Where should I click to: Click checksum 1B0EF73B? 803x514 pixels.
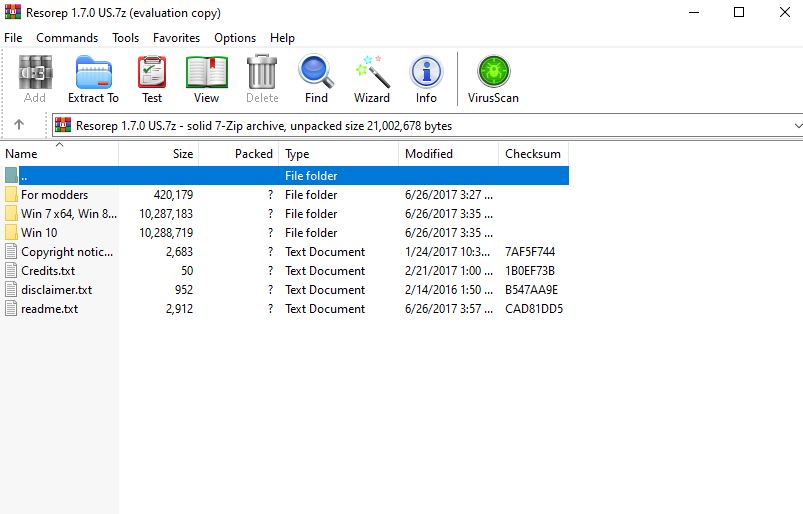click(x=530, y=271)
